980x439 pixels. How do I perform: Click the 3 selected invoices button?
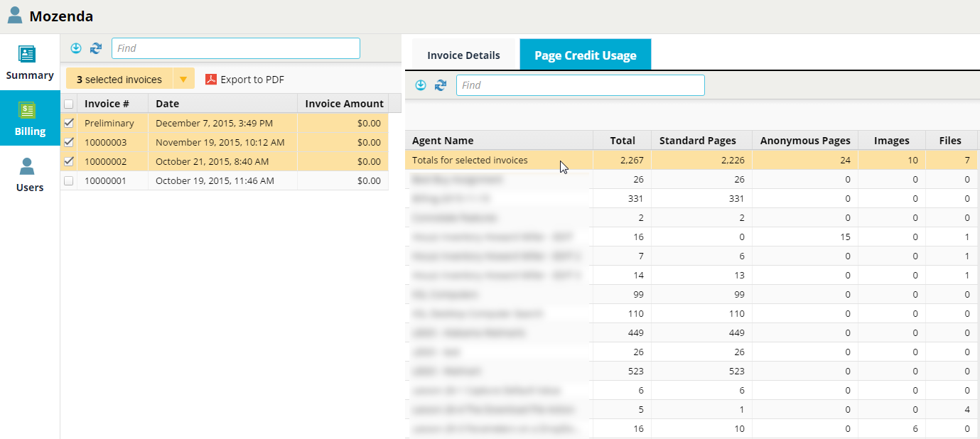click(x=119, y=80)
